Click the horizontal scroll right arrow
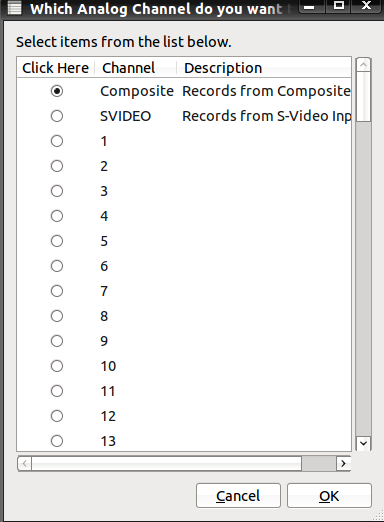The image size is (384, 522). [x=343, y=463]
